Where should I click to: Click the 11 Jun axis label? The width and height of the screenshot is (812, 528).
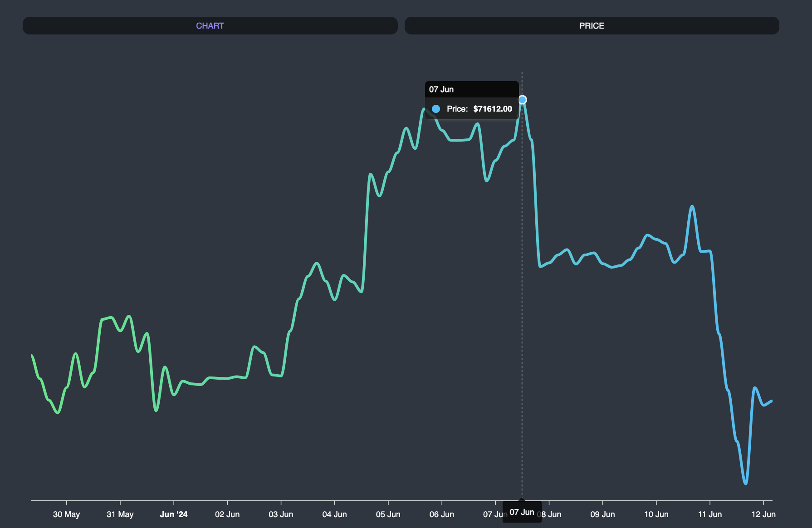tap(710, 514)
